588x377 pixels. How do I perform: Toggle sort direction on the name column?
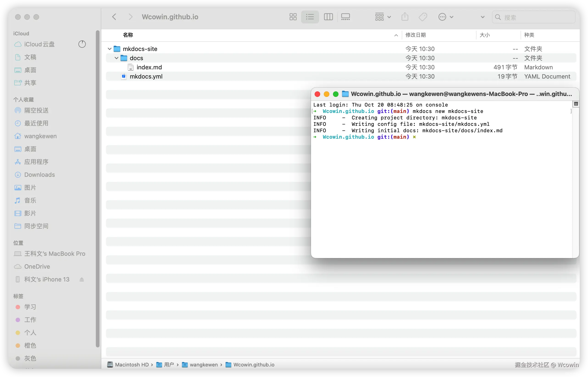(396, 35)
